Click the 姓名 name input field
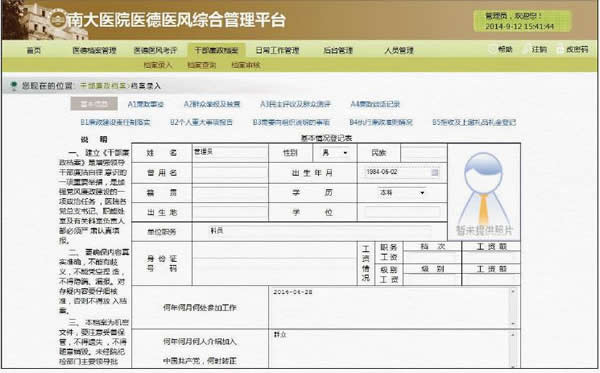This screenshot has width=600, height=373. point(230,152)
